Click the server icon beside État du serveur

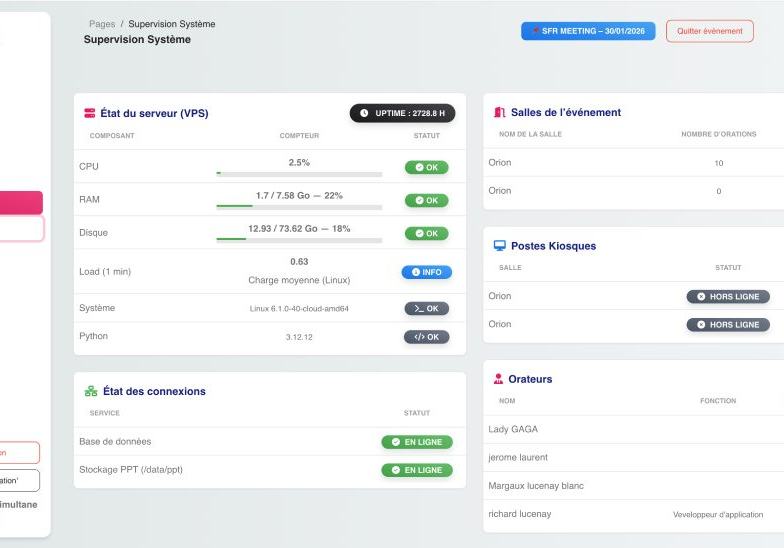tap(90, 114)
